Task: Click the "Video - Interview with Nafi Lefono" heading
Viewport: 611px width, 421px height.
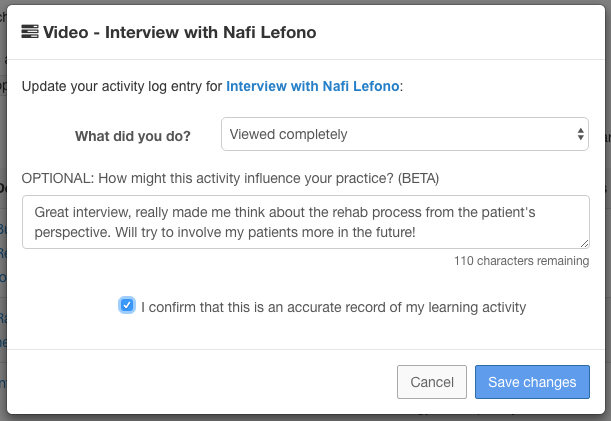Action: point(180,32)
